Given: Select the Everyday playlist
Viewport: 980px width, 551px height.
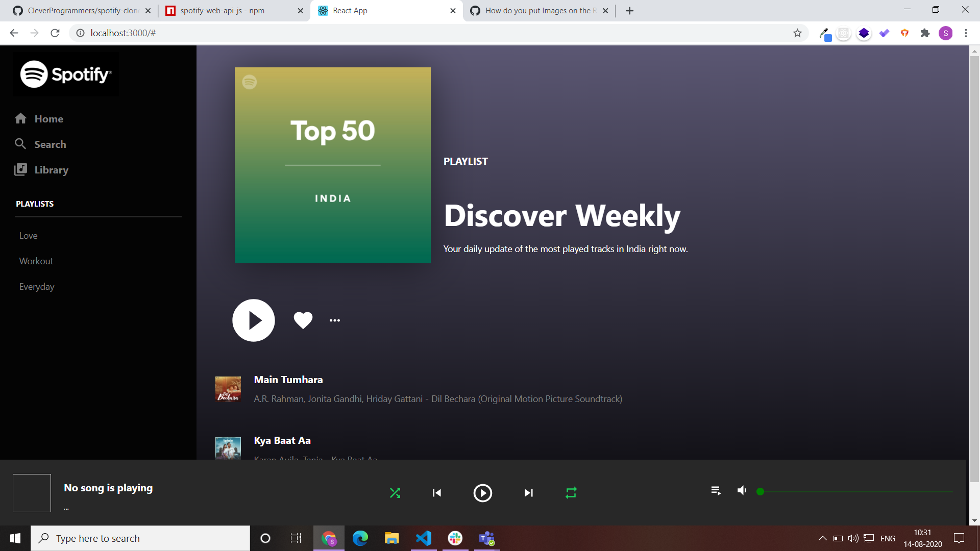Looking at the screenshot, I should click(x=37, y=287).
